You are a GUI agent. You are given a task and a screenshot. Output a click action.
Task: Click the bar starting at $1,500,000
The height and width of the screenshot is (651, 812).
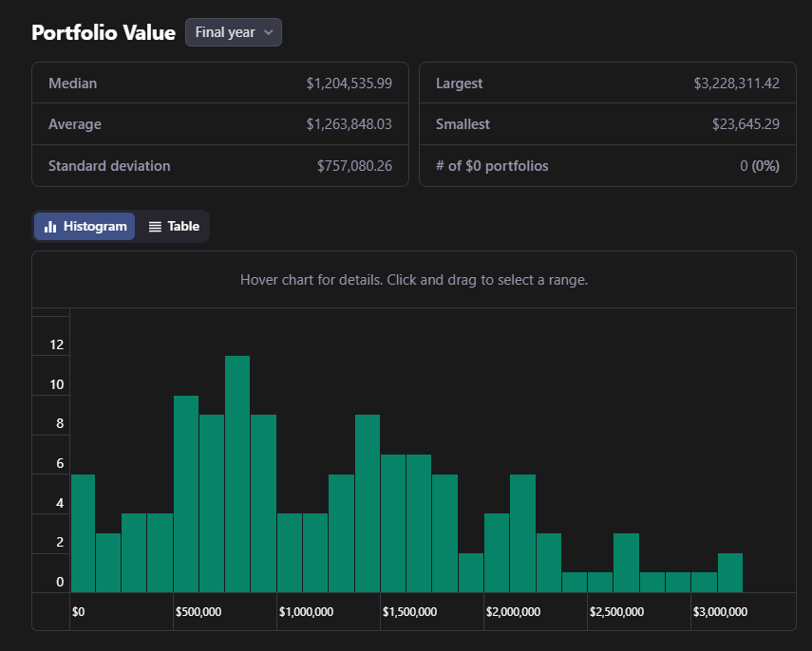[393, 523]
